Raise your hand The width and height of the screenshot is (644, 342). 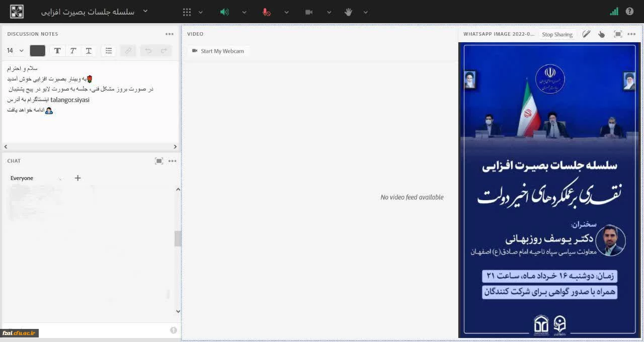(348, 12)
